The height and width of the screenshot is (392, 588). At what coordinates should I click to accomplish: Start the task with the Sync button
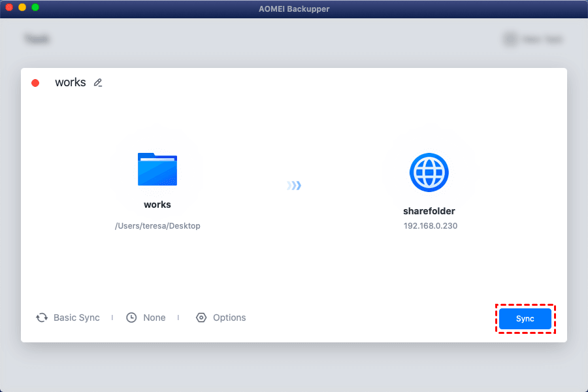click(525, 319)
